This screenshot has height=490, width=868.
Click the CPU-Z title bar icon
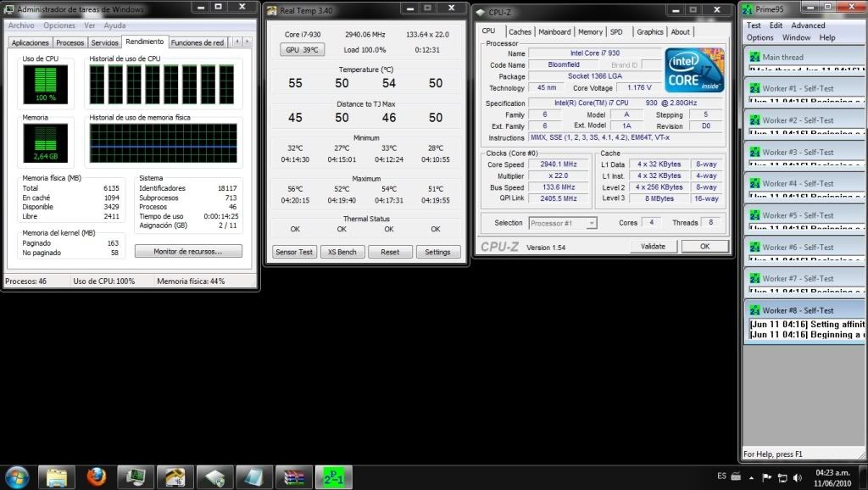coord(480,12)
